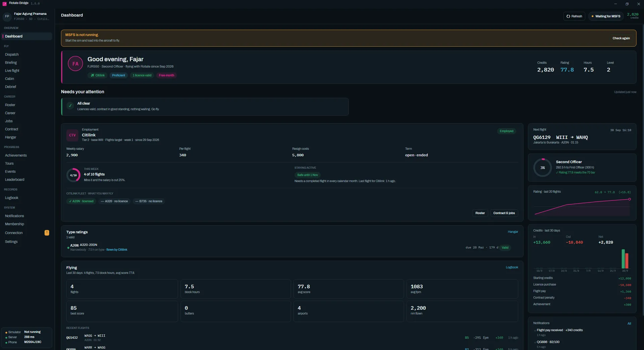Select Dashboard in the sidebar

click(x=27, y=36)
